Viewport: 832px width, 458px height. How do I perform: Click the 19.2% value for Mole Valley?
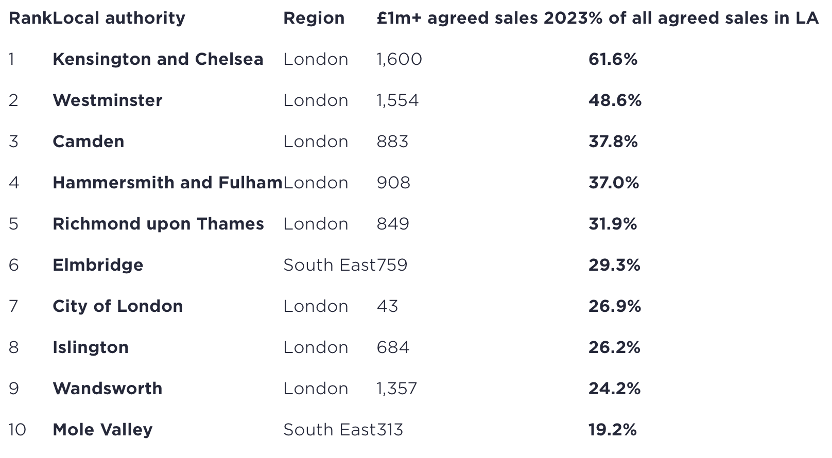[x=612, y=429]
